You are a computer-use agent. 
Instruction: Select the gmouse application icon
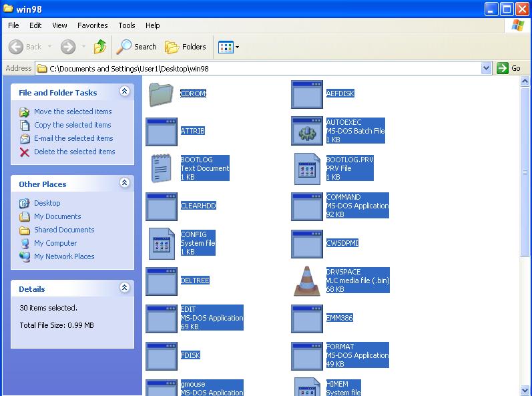click(161, 387)
